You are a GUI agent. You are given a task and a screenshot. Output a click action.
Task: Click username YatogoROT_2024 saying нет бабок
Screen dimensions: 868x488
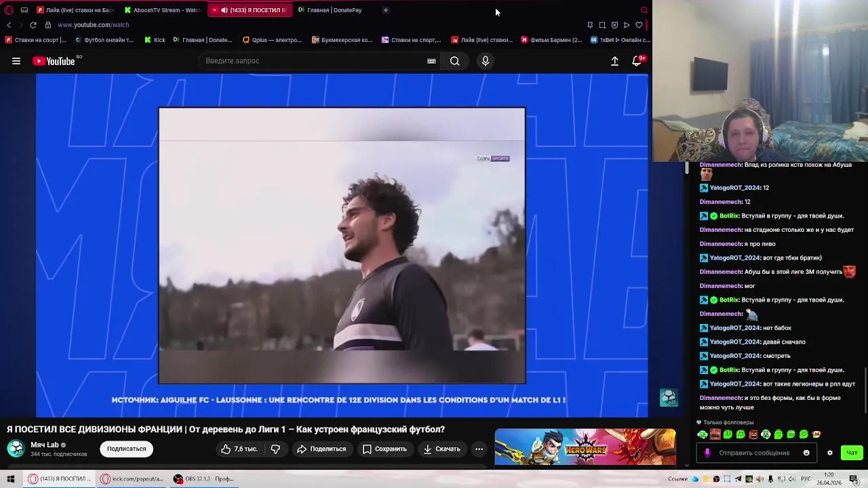735,328
